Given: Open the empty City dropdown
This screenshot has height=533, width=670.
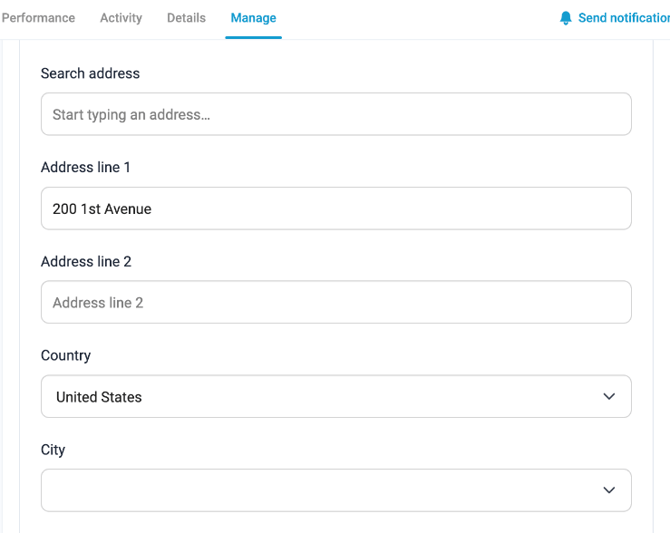Looking at the screenshot, I should (x=336, y=490).
